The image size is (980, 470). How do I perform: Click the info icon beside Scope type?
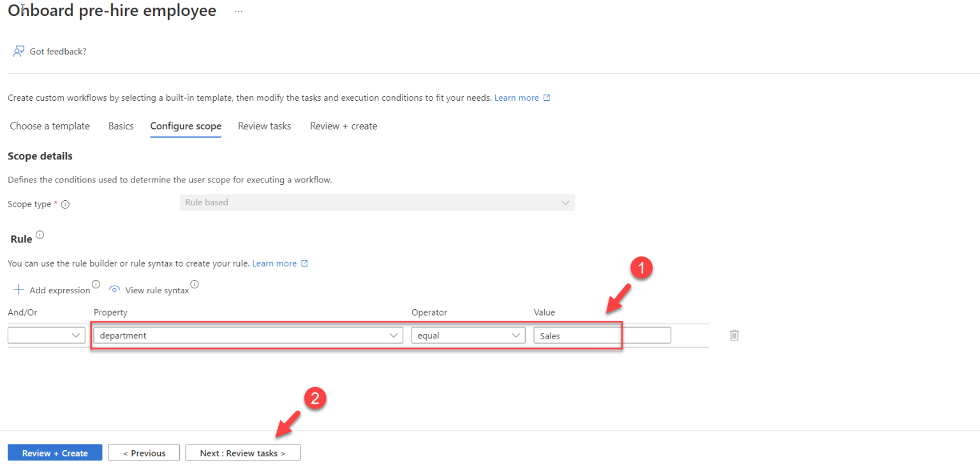65,205
